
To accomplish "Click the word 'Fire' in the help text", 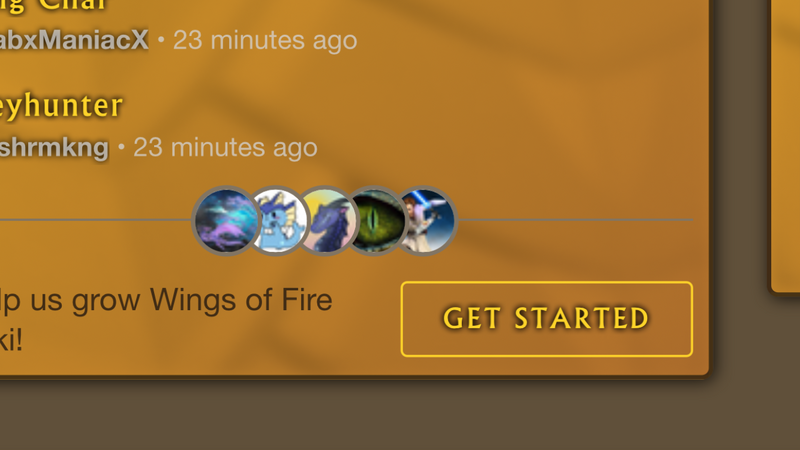I will pos(307,299).
